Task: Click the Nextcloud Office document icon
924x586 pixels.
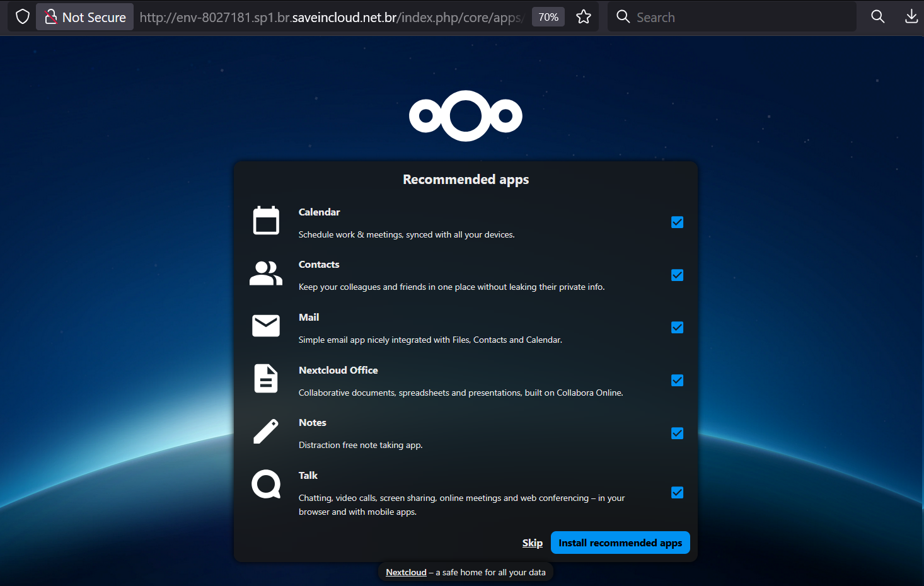Action: [266, 379]
